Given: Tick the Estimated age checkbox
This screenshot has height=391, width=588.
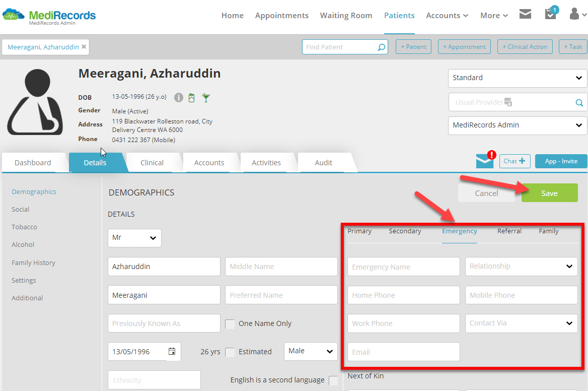Looking at the screenshot, I should click(x=230, y=352).
